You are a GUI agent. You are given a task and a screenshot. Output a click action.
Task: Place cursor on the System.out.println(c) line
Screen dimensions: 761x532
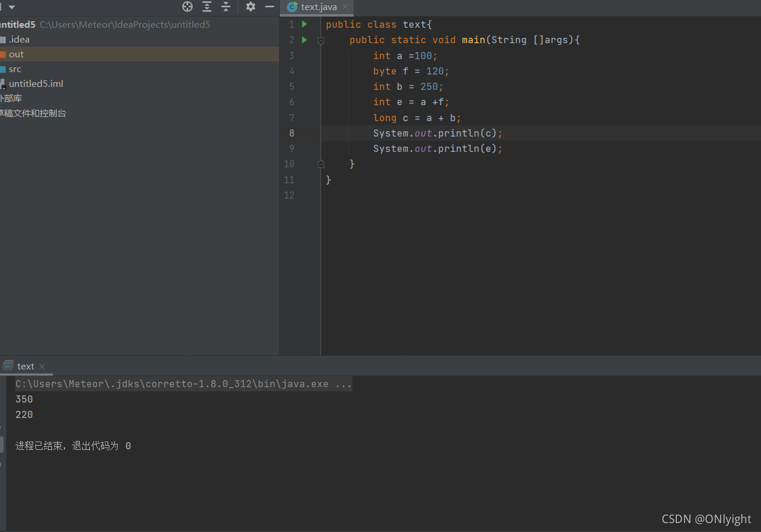[438, 133]
